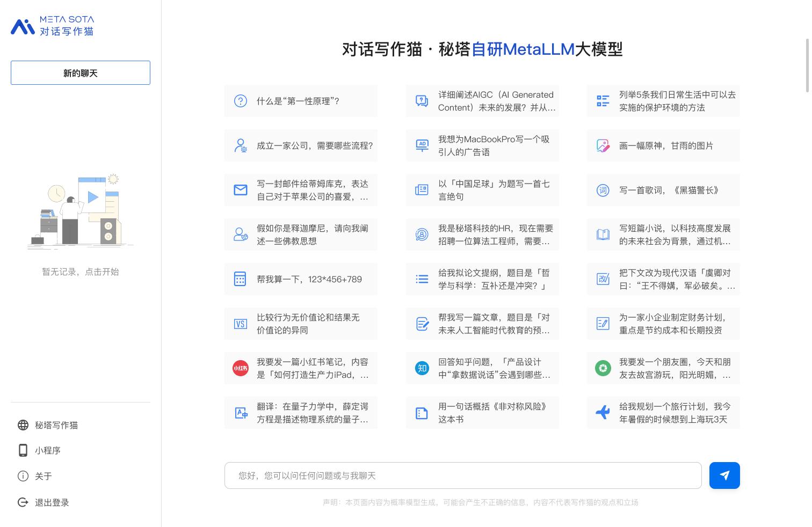Click the paper-plane send button

pos(724,475)
